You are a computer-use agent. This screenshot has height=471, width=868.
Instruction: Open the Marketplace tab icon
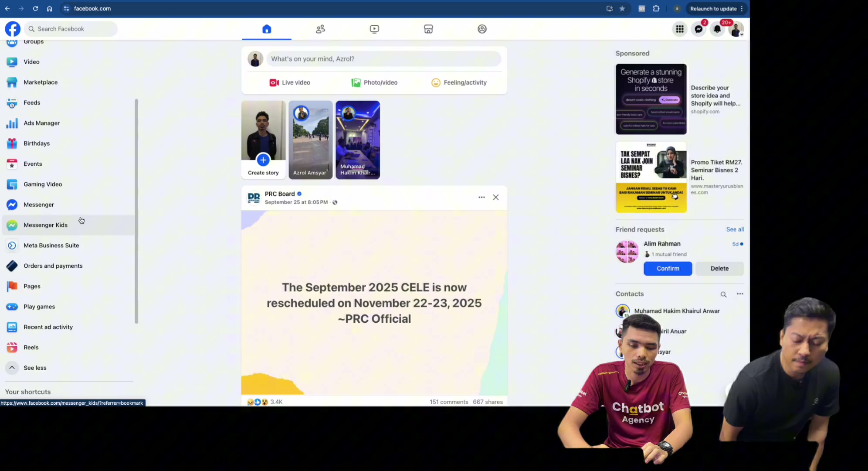pyautogui.click(x=428, y=29)
